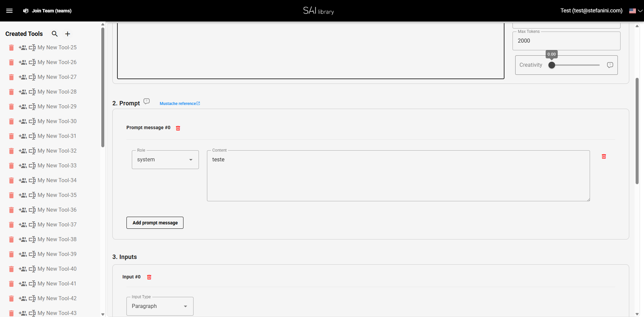The height and width of the screenshot is (317, 644).
Task: Click the Creativity slider handle
Action: [552, 65]
